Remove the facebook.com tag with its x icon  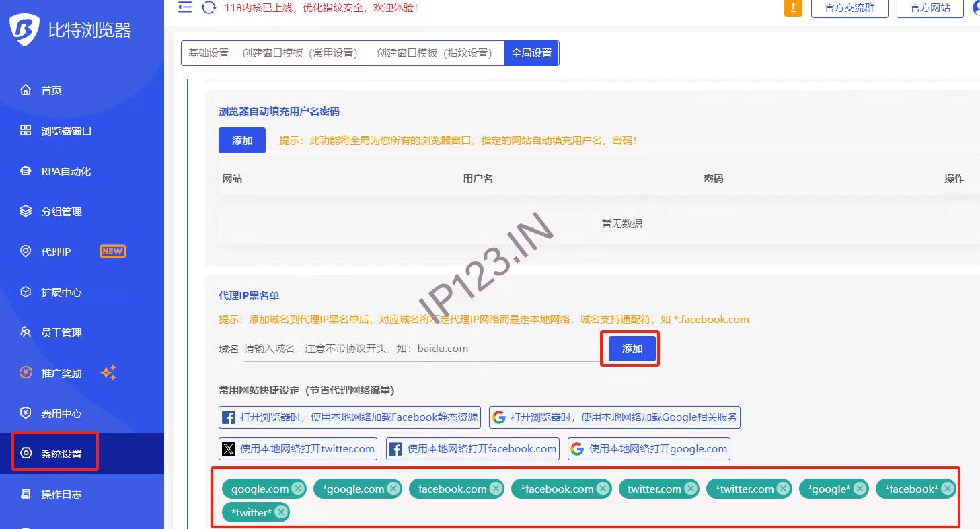496,489
